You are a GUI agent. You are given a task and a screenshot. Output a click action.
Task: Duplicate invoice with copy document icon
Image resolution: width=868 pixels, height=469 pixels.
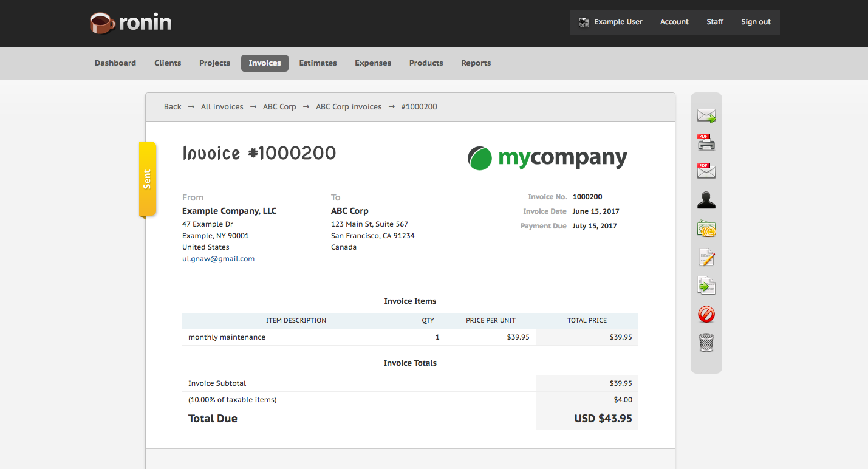click(x=706, y=286)
